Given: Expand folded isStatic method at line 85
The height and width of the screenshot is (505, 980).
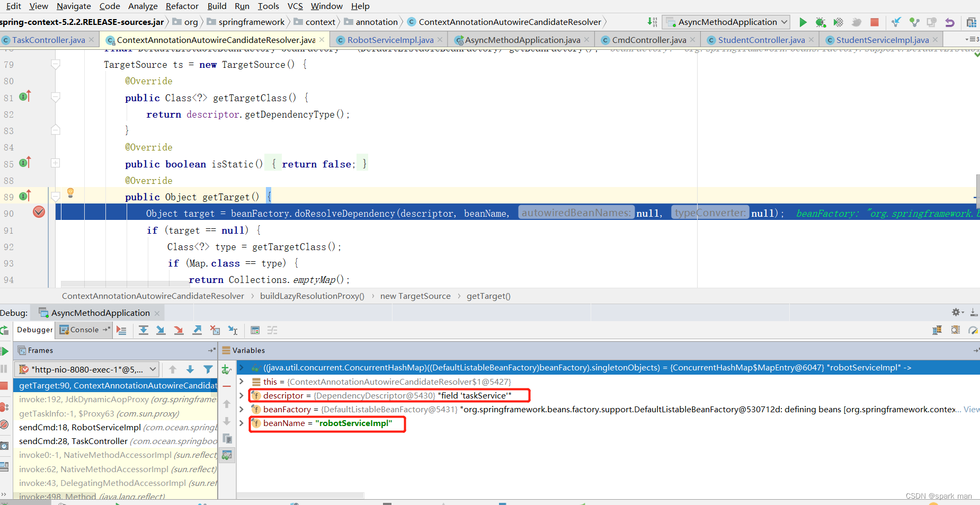Looking at the screenshot, I should (x=55, y=163).
